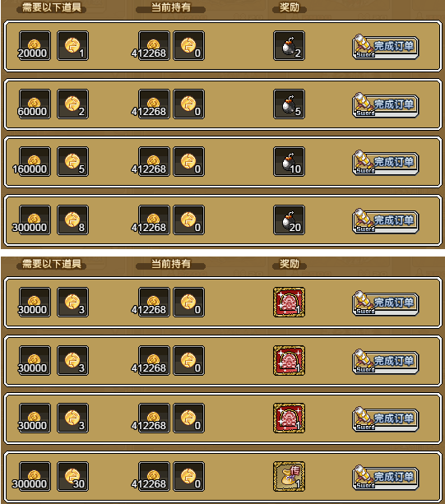Click the bomb reward icon showing 2
Screen dimensions: 445x504
[289, 46]
